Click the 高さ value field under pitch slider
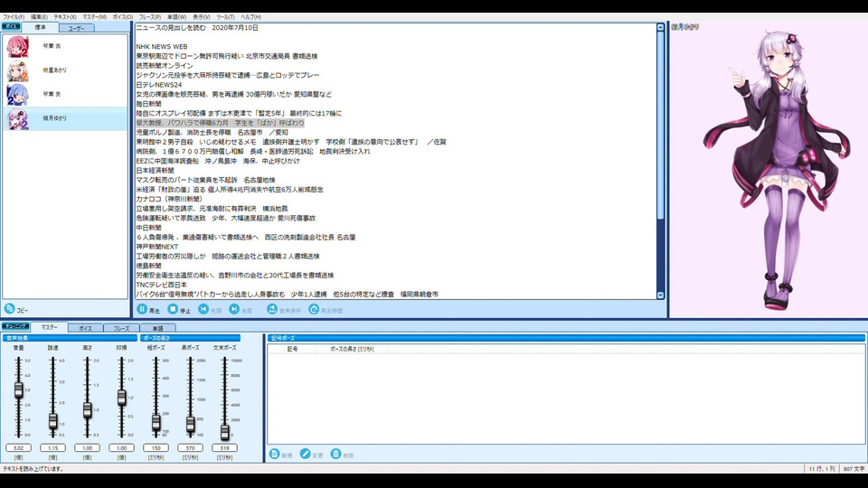The image size is (868, 488). 87,447
